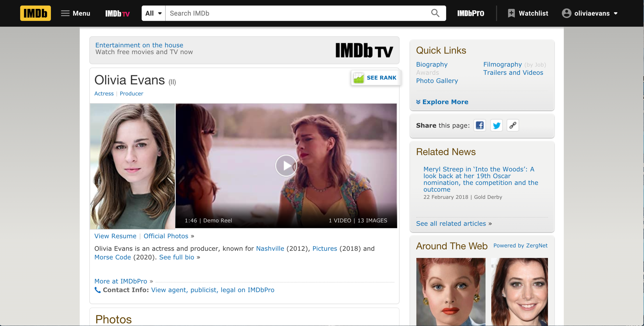Open the hamburger Menu
Image resolution: width=644 pixels, height=326 pixels.
tap(75, 13)
